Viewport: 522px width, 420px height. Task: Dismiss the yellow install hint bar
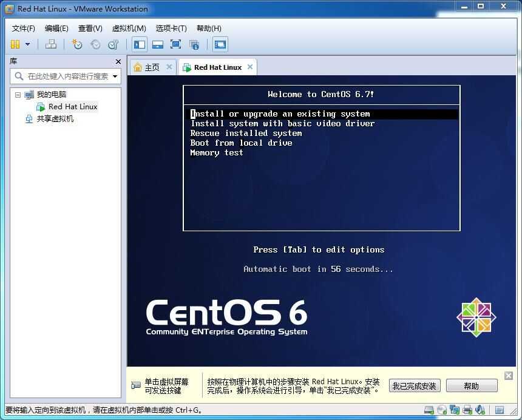(509, 376)
